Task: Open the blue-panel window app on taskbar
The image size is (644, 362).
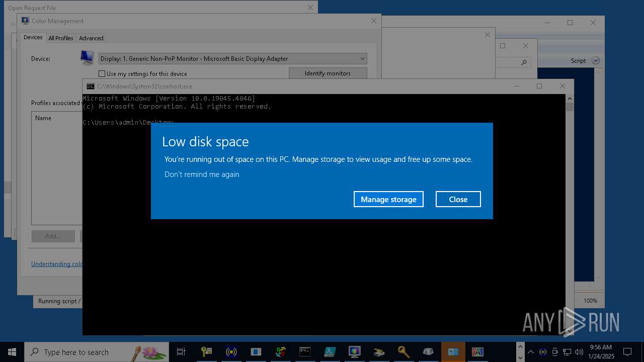Action: [256, 352]
